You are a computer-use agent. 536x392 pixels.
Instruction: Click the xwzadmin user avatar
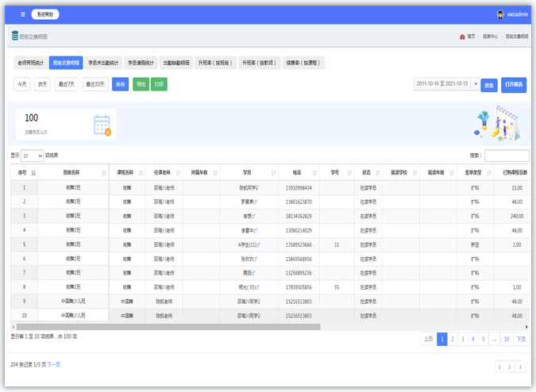(x=500, y=14)
